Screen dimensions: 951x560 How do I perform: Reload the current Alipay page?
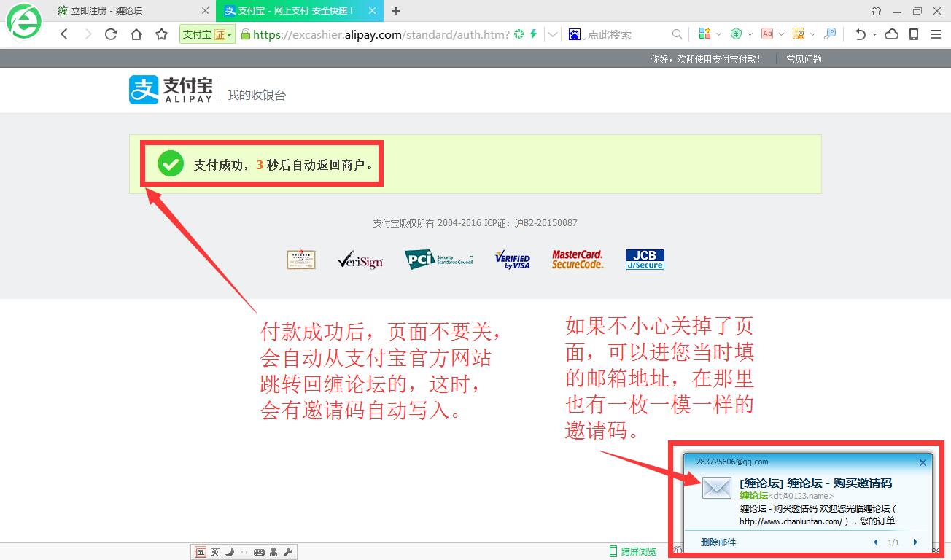[111, 34]
